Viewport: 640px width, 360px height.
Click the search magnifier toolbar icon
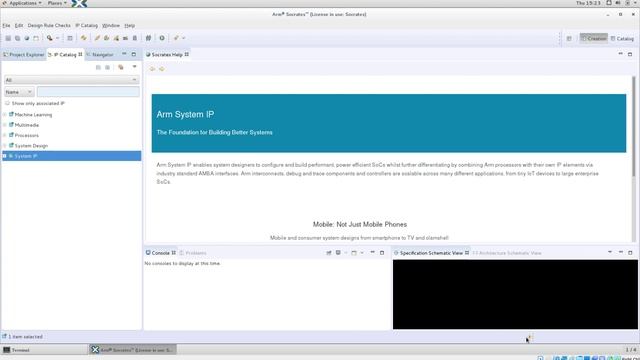click(49, 38)
